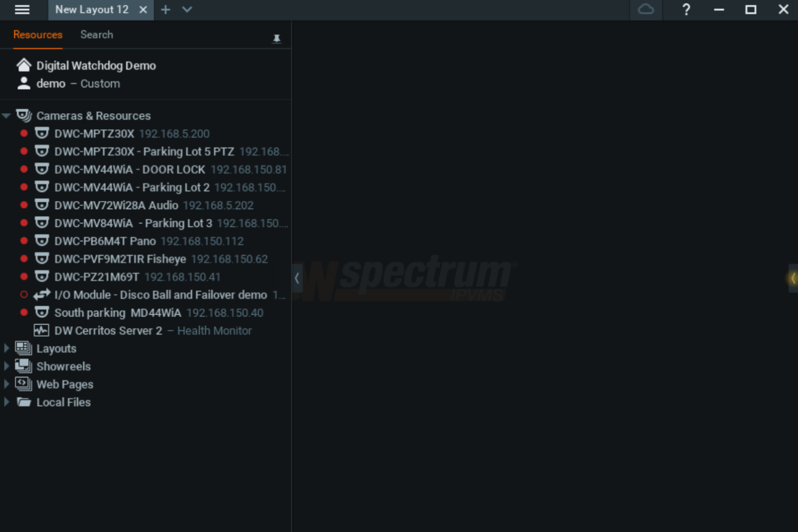Click the Health Monitor icon for DW Cerritos Server 2
Viewport: 798px width, 532px height.
tap(41, 331)
